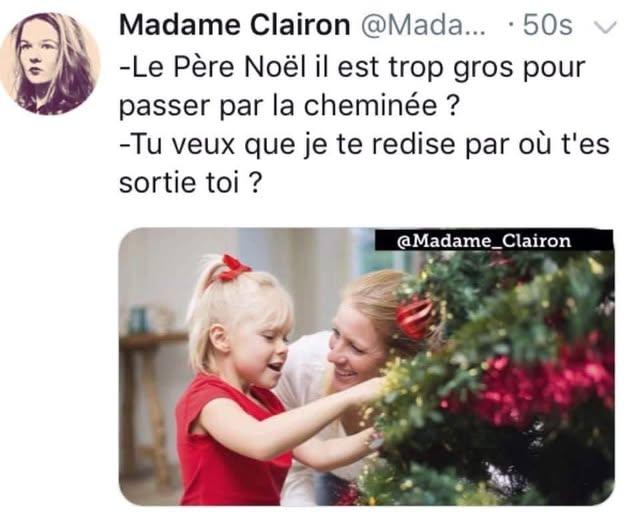
Task: Click the line starting 'Tu veux que je'
Action: point(364,145)
